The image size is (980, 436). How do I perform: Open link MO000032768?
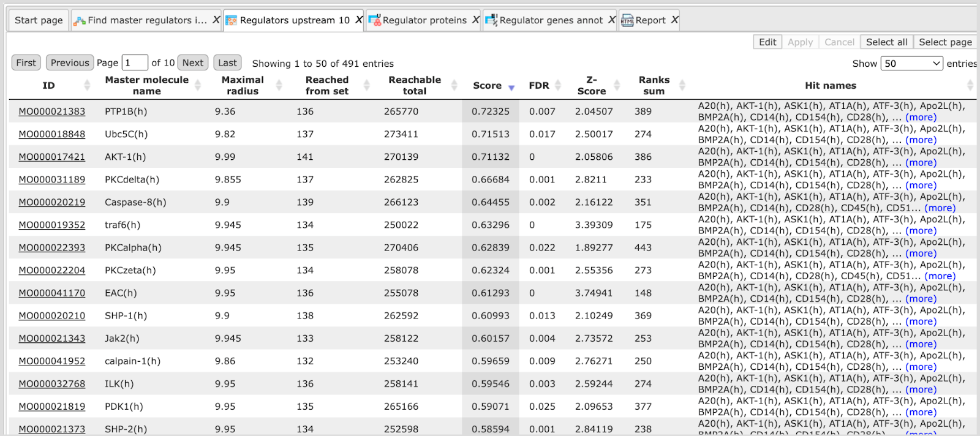click(x=52, y=384)
